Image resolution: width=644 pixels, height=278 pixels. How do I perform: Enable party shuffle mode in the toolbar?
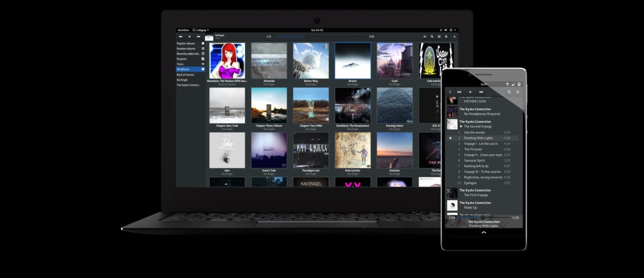pyautogui.click(x=425, y=36)
